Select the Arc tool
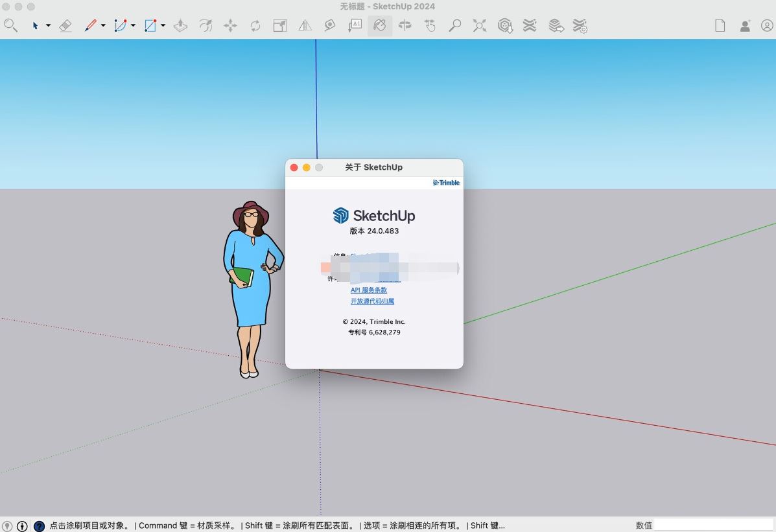This screenshot has height=532, width=776. coord(121,25)
